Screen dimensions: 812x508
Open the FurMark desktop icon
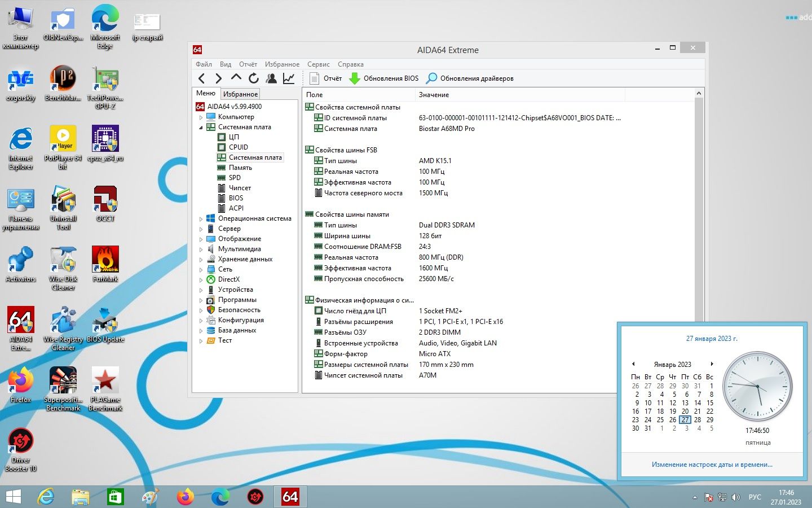(105, 264)
